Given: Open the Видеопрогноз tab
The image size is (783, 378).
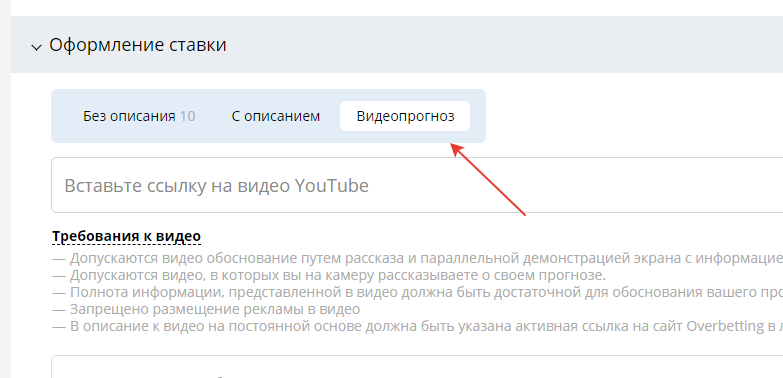Looking at the screenshot, I should tap(405, 116).
